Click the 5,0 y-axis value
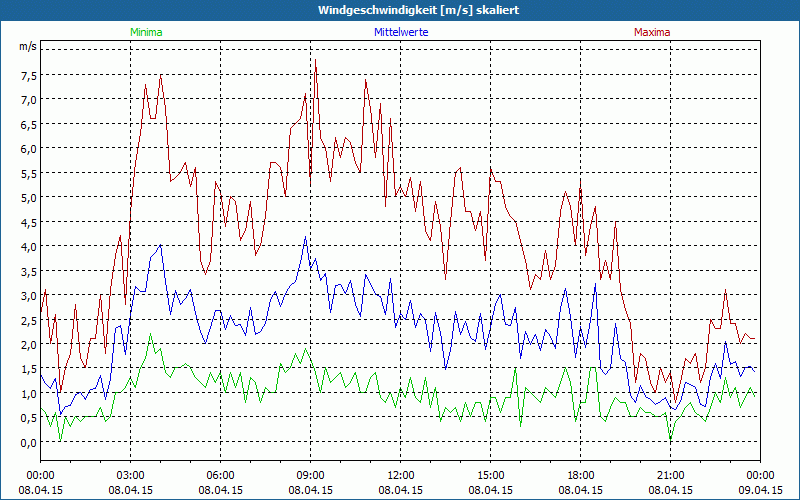Screen dimensions: 800x500 point(29,198)
